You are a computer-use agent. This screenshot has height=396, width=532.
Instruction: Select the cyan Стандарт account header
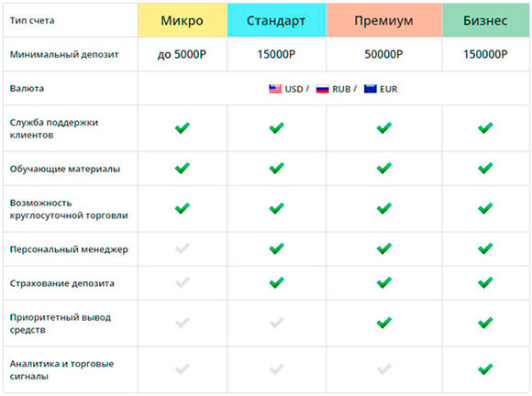(x=276, y=20)
